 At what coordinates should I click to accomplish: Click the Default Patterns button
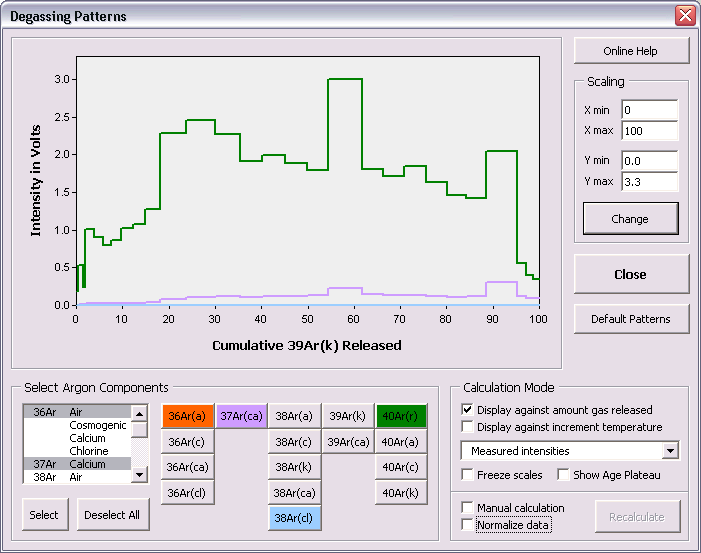[x=631, y=319]
